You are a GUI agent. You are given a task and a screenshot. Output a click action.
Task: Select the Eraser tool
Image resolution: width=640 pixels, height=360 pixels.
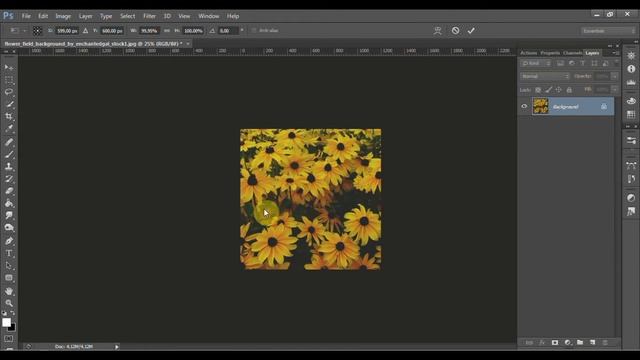click(9, 191)
